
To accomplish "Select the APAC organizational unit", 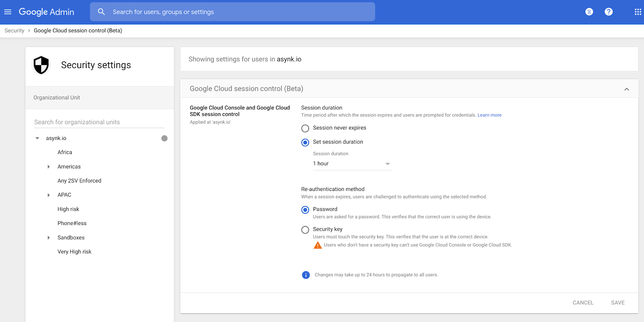I will pos(64,195).
